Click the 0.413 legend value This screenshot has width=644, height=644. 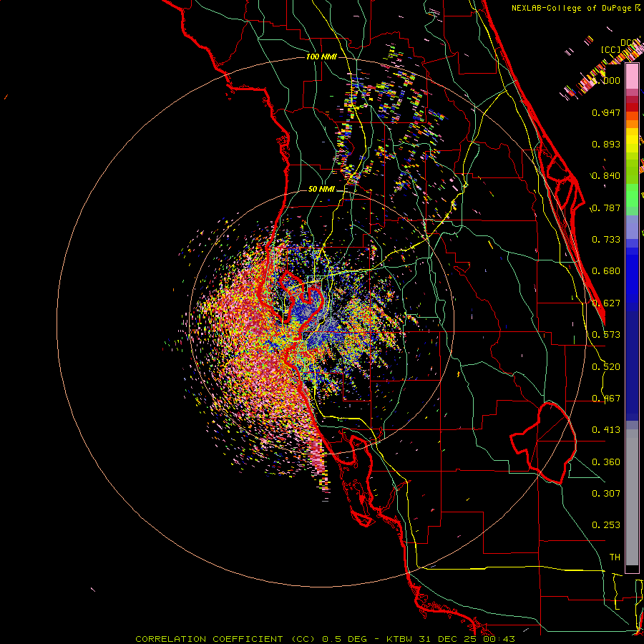pos(606,430)
